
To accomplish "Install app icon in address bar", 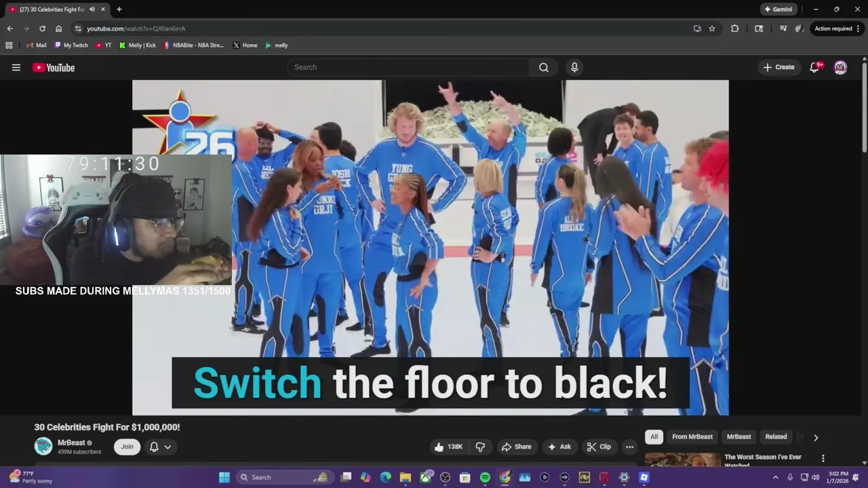I will coord(697,28).
